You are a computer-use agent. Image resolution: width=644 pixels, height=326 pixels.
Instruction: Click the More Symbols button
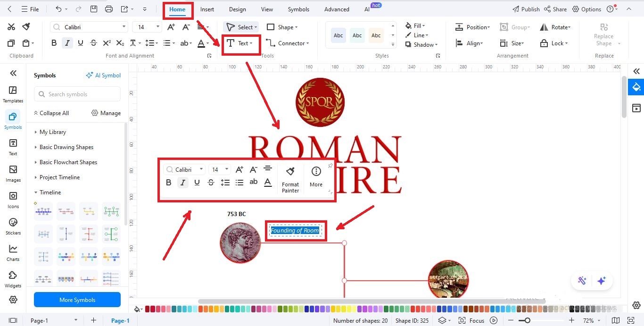coord(77,300)
